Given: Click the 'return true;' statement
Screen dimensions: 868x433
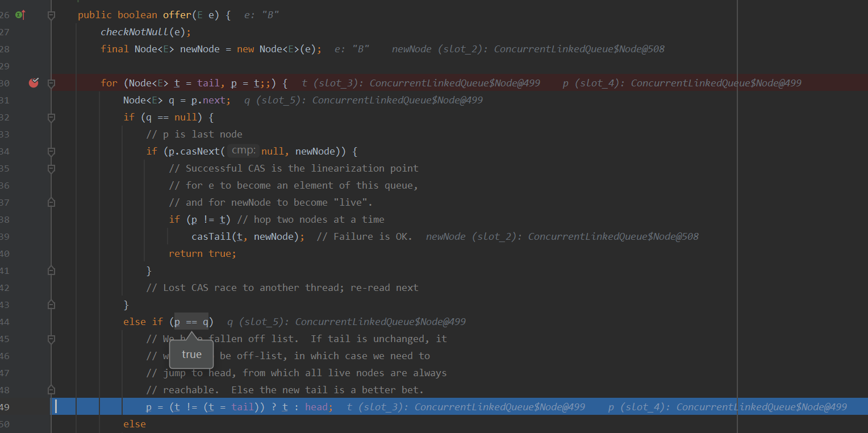Looking at the screenshot, I should pos(202,253).
